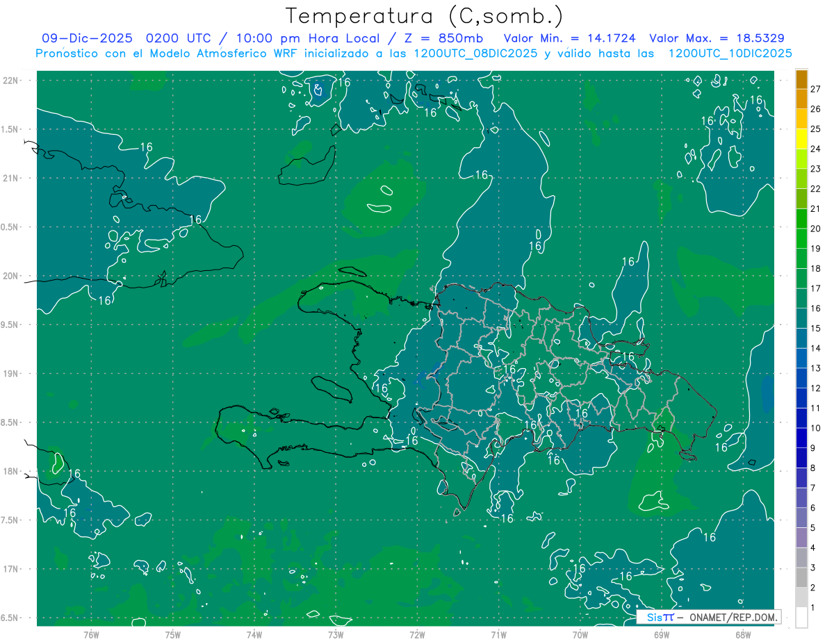The image size is (834, 644).
Task: Click the '70W' longitude axis label
Action: (x=580, y=634)
